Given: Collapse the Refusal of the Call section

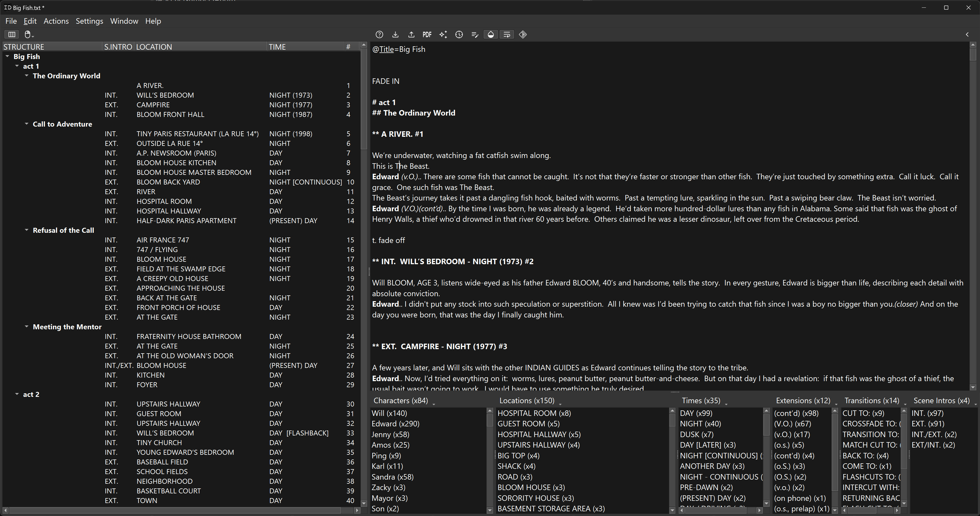Looking at the screenshot, I should click(27, 230).
